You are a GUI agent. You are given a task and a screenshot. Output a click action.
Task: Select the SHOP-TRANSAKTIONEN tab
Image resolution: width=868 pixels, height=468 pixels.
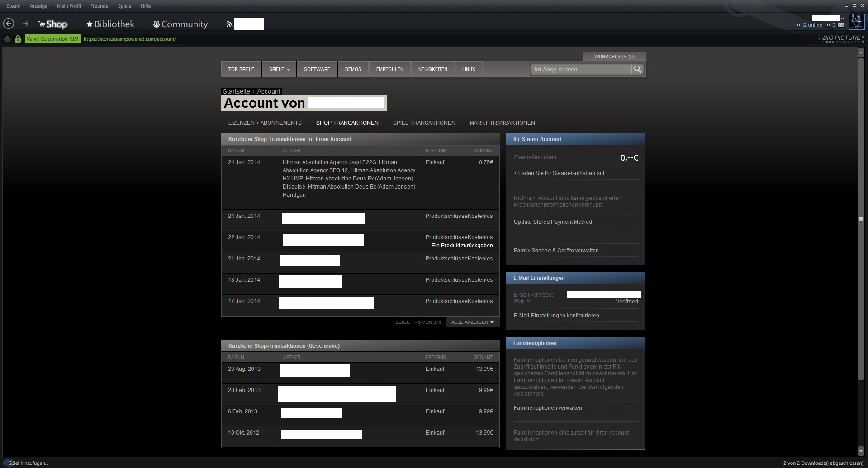tap(347, 123)
